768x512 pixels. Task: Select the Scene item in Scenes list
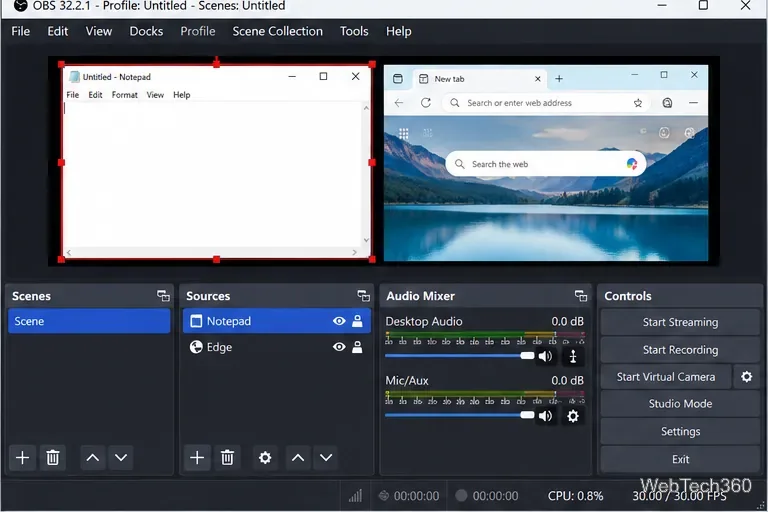[89, 321]
